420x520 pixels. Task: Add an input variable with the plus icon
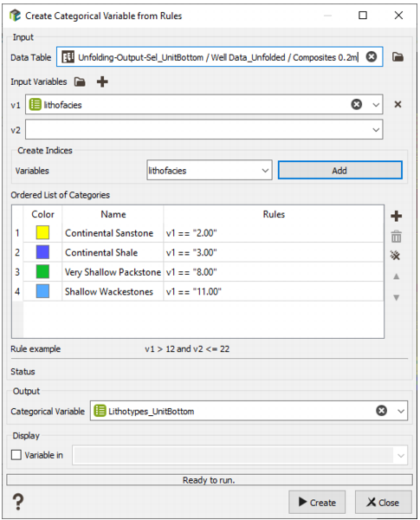tap(102, 81)
